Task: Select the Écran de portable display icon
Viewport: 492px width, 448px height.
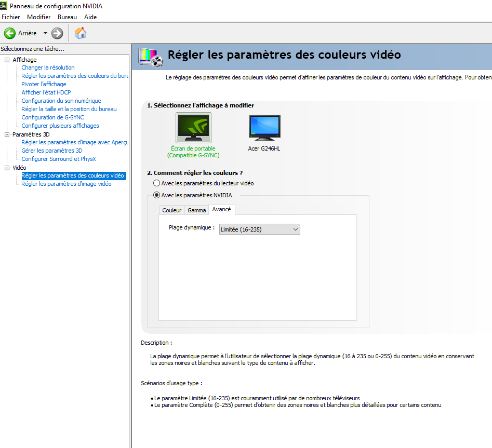Action: [x=194, y=128]
